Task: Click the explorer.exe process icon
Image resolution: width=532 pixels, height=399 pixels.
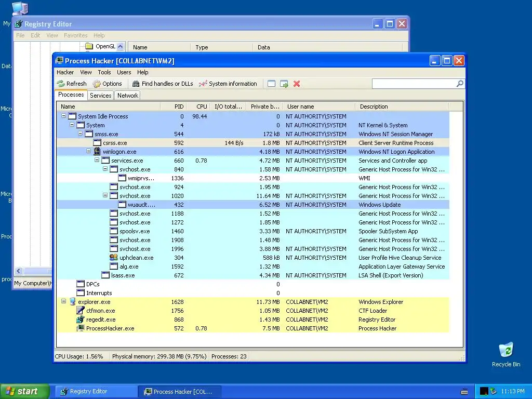Action: pos(72,302)
